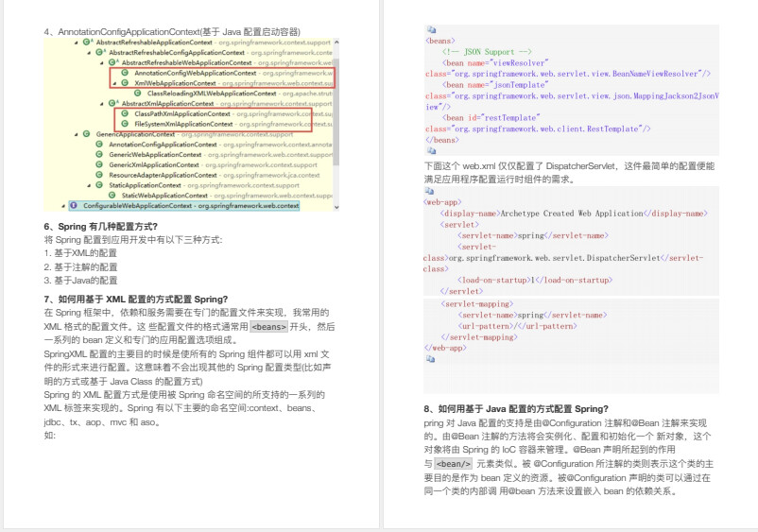Click the copy icon above the <beans> code block

click(431, 30)
